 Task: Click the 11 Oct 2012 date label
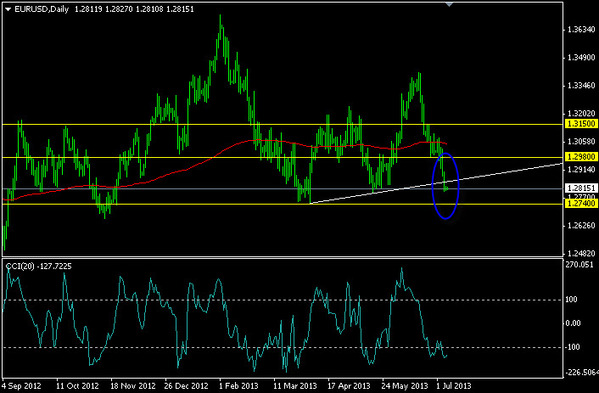tap(78, 386)
